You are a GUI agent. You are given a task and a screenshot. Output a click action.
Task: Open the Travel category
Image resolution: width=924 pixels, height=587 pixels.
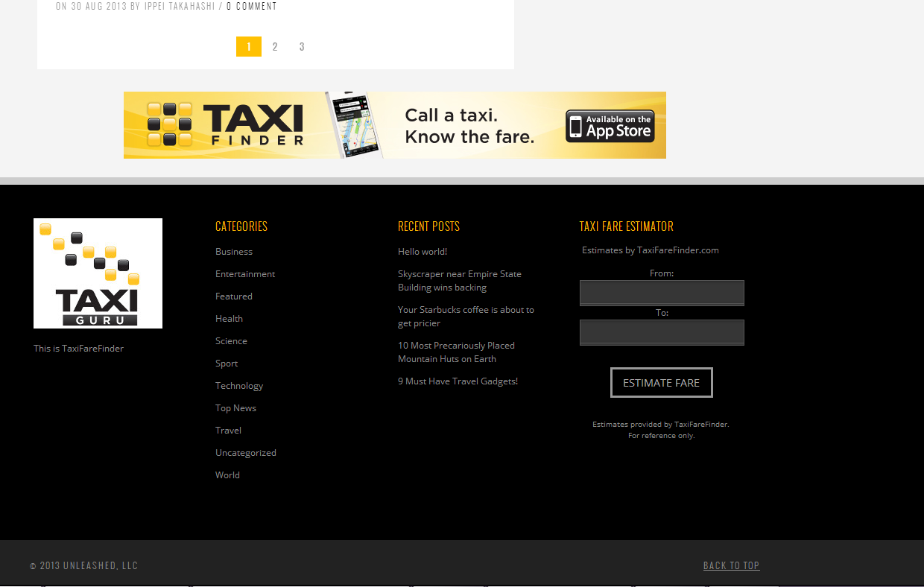point(228,431)
